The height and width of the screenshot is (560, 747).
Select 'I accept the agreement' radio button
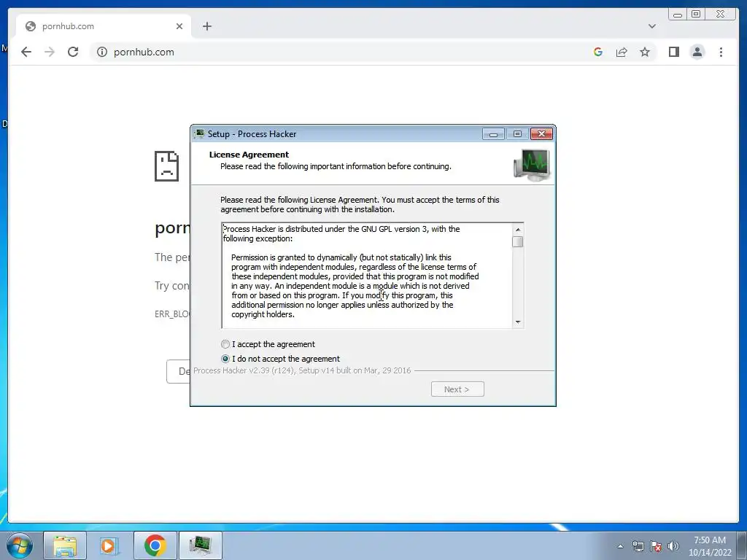[x=225, y=344]
